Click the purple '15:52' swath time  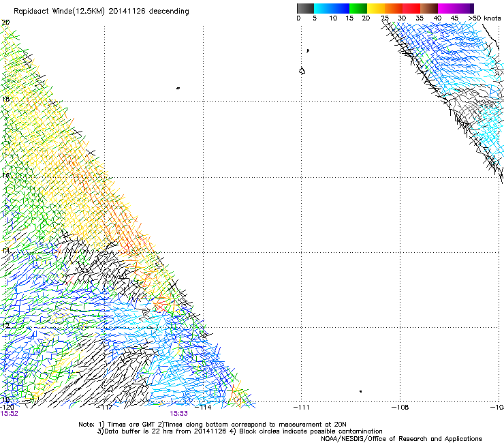[9, 414]
